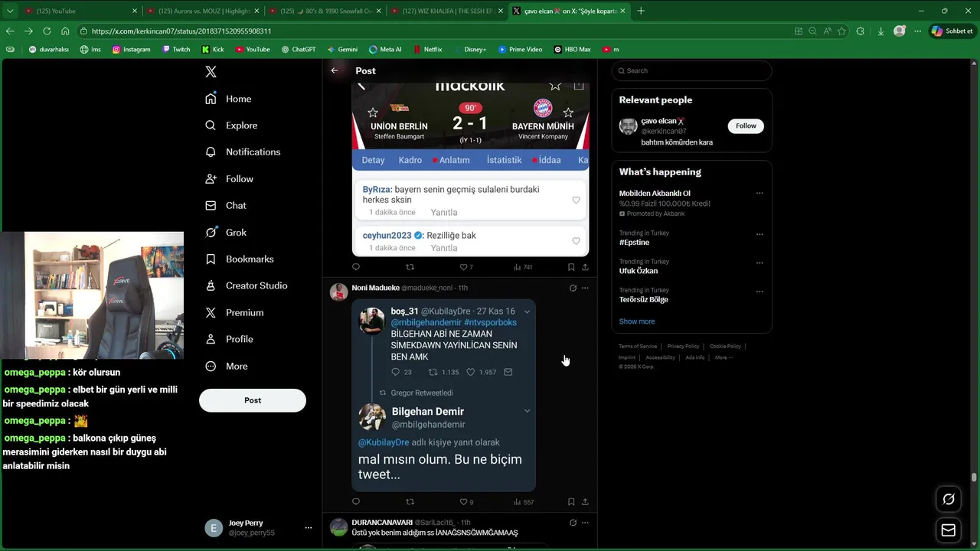Expand the More menu in sidebar
The width and height of the screenshot is (980, 551).
[x=226, y=366]
